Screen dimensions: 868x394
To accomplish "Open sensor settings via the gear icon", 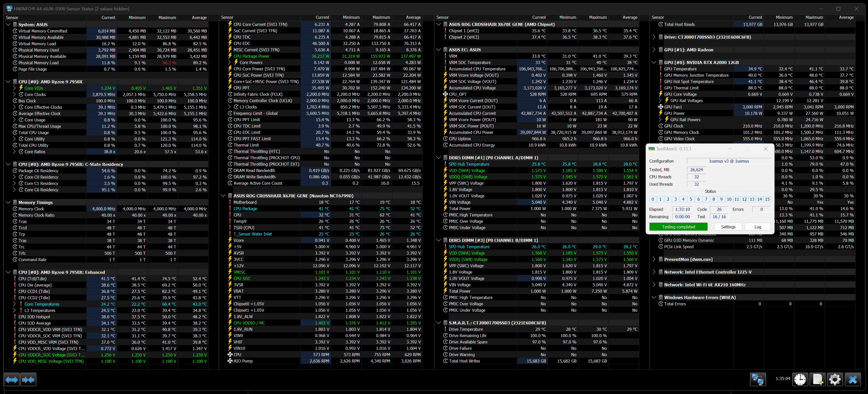I will coord(835,380).
